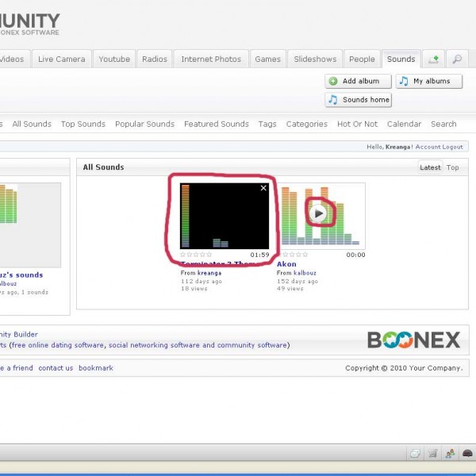Open the kalbouz author link under Akon

305,273
